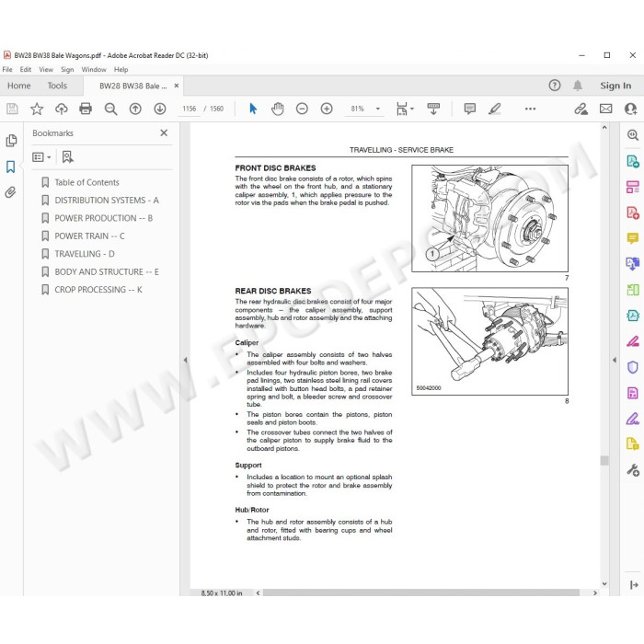Collapse the right tools pane arrow
This screenshot has height=644, width=644.
pyautogui.click(x=615, y=360)
